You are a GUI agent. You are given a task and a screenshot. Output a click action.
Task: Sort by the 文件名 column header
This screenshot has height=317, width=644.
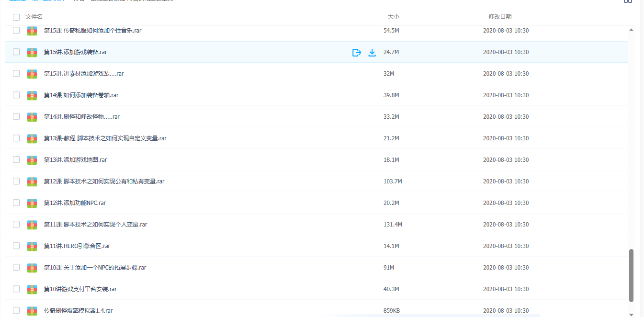tap(34, 17)
